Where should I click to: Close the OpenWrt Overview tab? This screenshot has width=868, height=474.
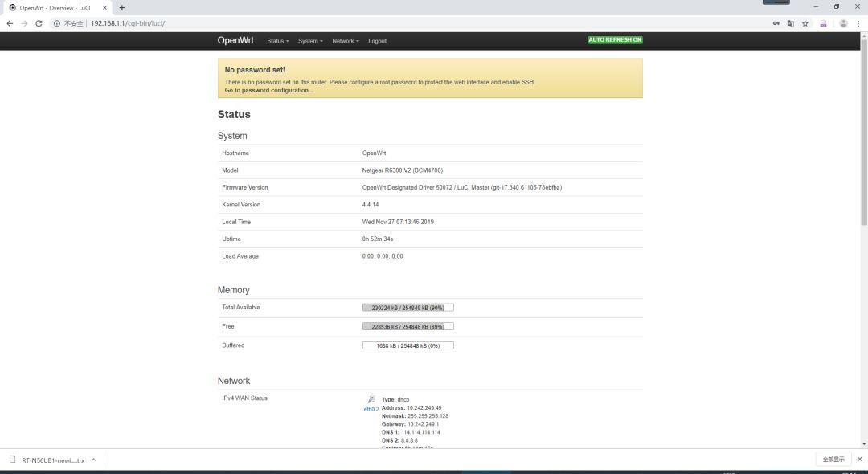tap(104, 8)
